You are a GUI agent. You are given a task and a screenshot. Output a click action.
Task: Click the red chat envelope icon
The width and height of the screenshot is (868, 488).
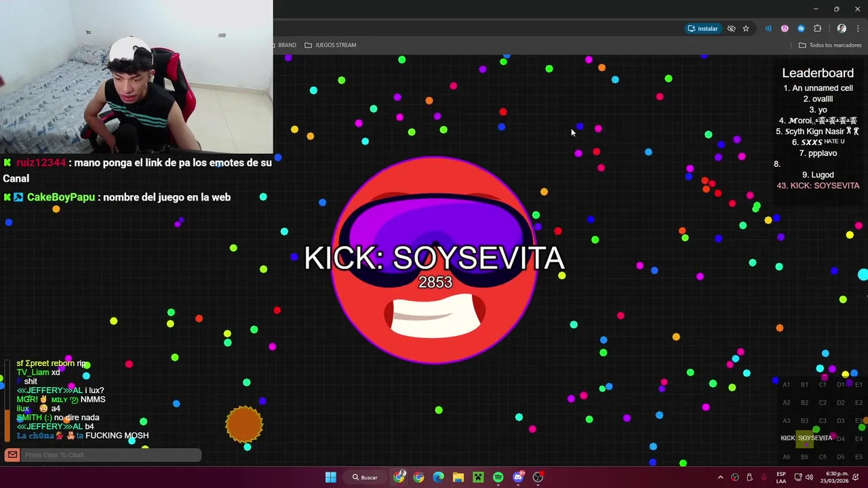(x=12, y=455)
